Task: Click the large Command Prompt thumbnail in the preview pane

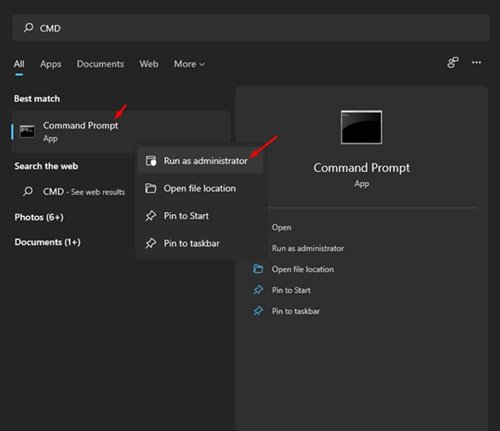Action: (x=361, y=127)
